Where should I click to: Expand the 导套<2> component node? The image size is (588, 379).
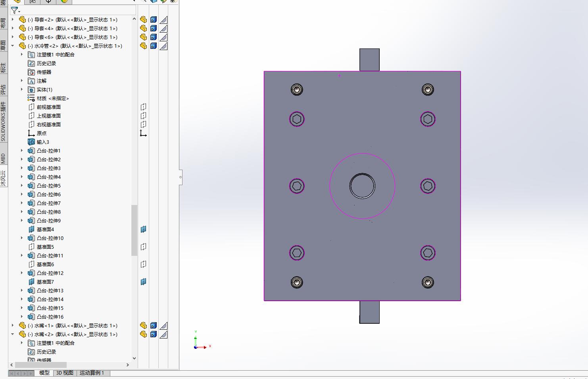pos(13,19)
